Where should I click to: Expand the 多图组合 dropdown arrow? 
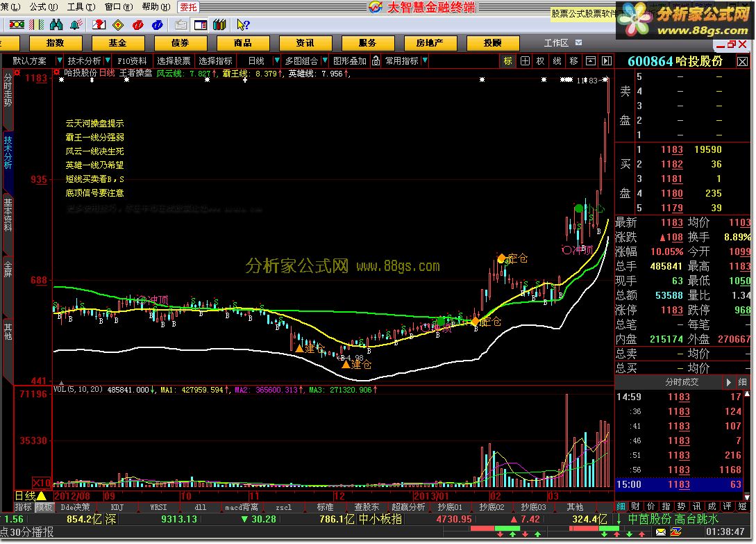pyautogui.click(x=325, y=61)
